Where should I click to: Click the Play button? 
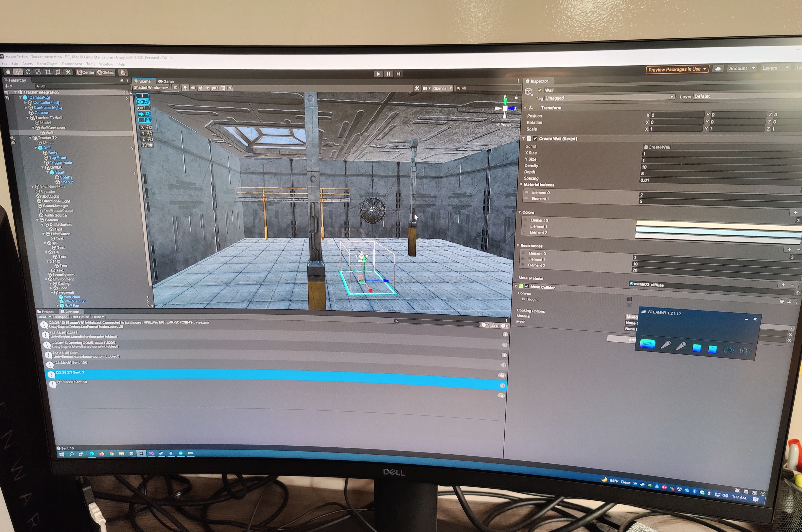point(378,74)
